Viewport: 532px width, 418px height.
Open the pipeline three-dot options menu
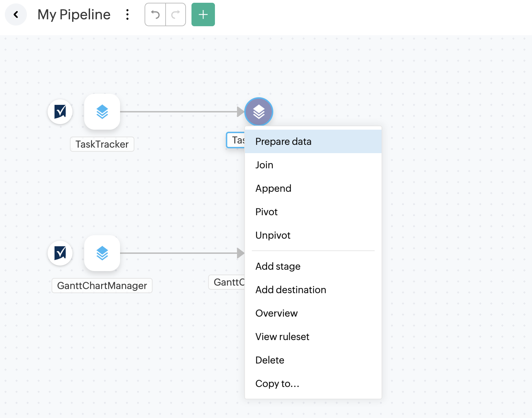point(128,14)
